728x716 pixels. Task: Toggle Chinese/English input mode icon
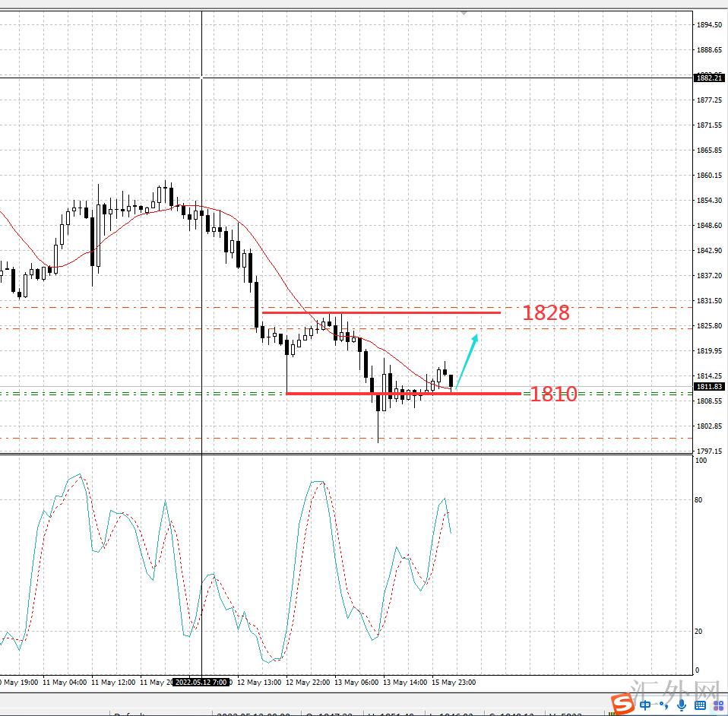point(646,705)
